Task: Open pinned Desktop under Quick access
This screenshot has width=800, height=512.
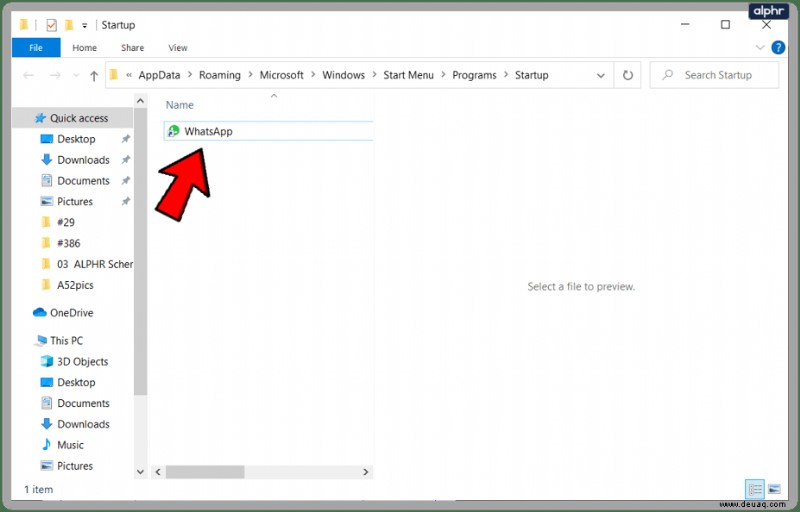Action: pyautogui.click(x=76, y=139)
